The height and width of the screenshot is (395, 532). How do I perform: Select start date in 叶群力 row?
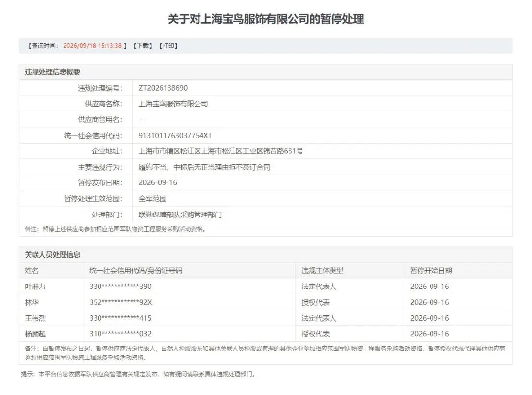tap(430, 287)
